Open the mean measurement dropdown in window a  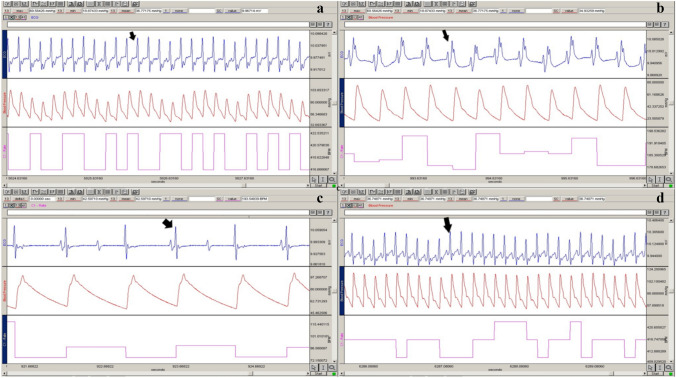point(126,10)
